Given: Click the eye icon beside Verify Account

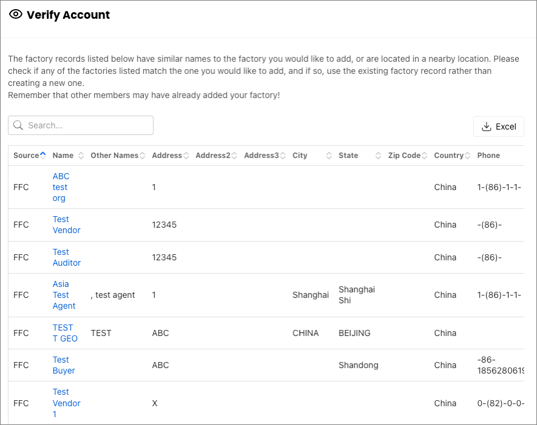Looking at the screenshot, I should [x=15, y=14].
